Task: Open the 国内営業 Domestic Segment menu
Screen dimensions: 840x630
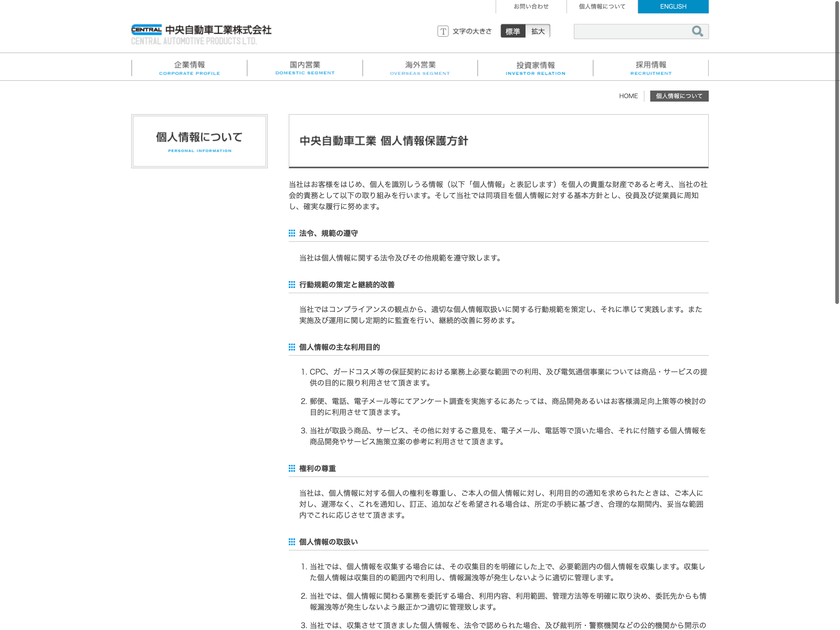Action: tap(305, 68)
